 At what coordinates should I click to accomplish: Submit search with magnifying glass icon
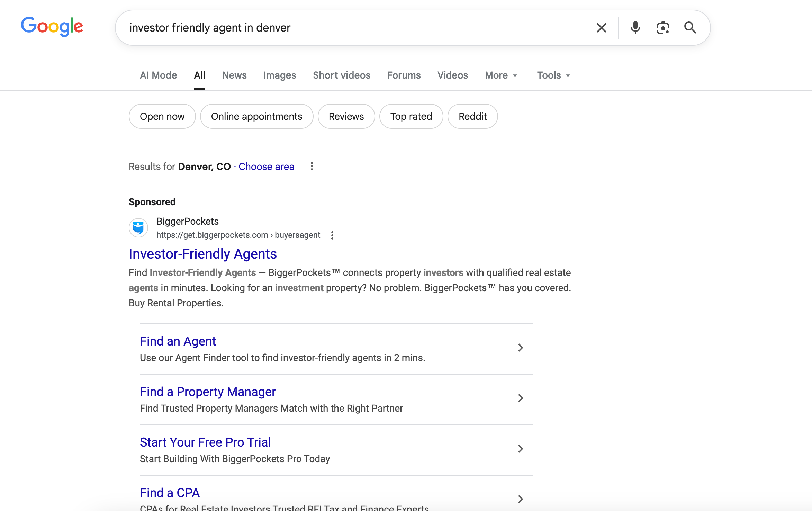tap(690, 28)
